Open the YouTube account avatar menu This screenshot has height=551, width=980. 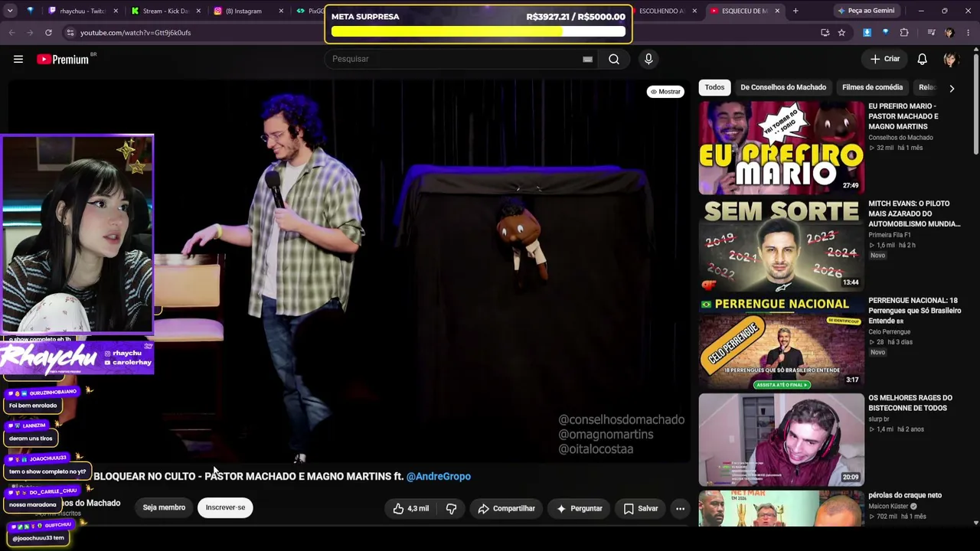[951, 59]
